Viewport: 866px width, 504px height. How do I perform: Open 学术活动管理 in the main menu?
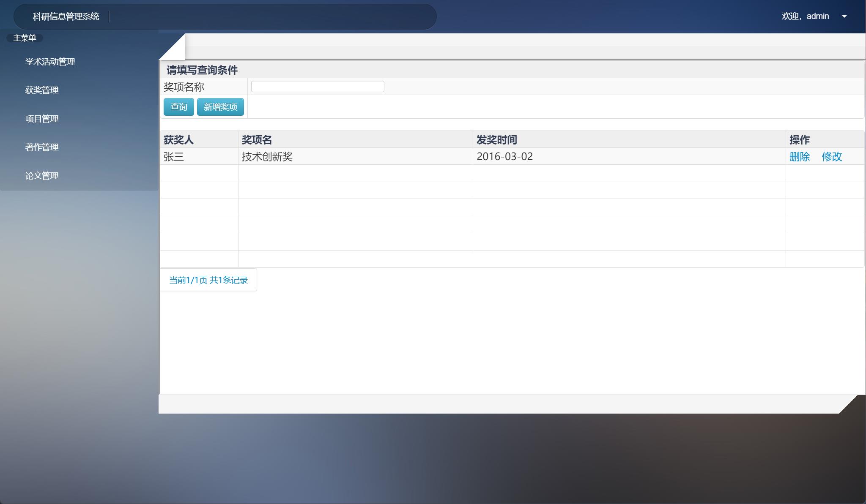tap(50, 62)
